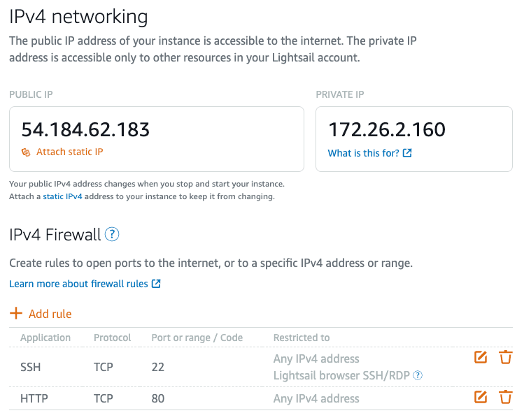Click the HTTP application cell
The width and height of the screenshot is (524, 420).
34,398
